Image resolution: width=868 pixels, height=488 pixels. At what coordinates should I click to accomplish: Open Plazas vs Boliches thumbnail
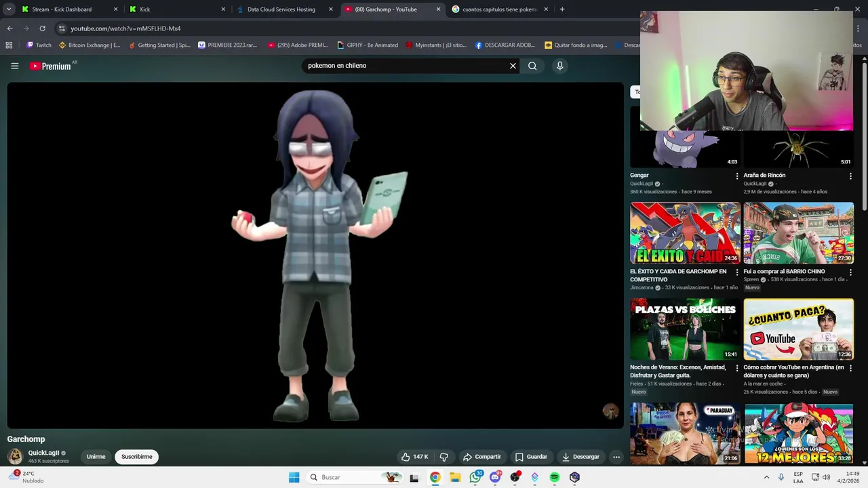685,329
